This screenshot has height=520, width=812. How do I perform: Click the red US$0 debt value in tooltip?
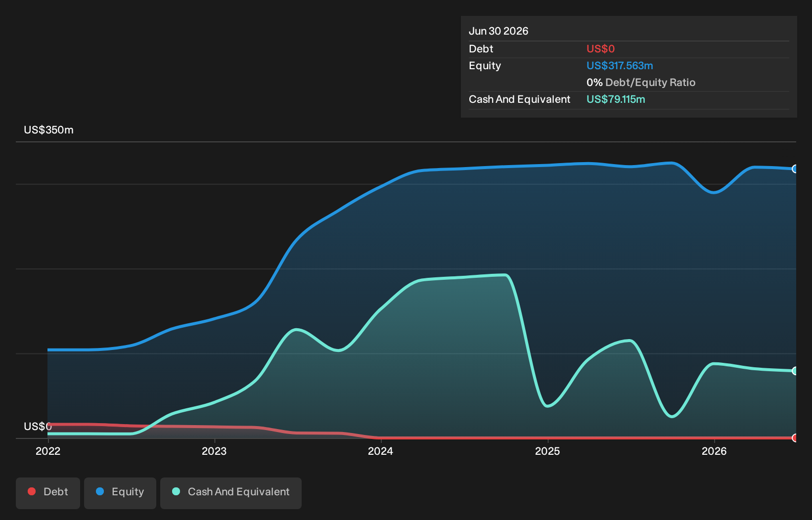point(600,49)
